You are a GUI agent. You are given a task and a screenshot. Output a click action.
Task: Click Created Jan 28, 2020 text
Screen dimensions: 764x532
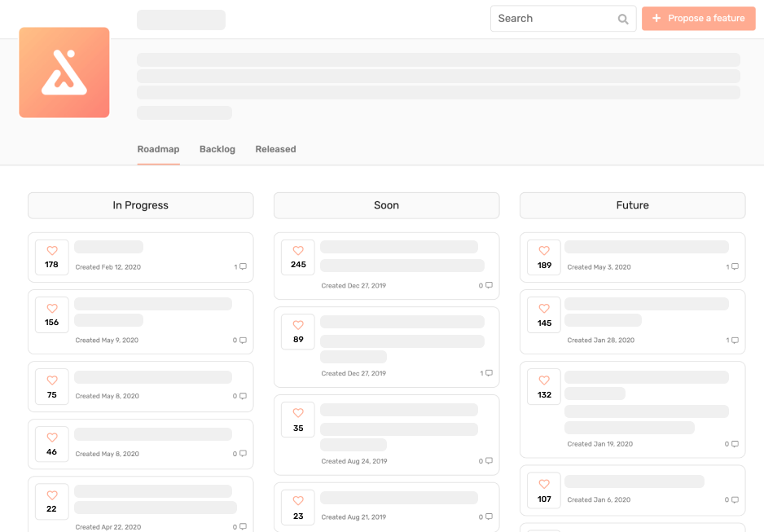coord(601,340)
